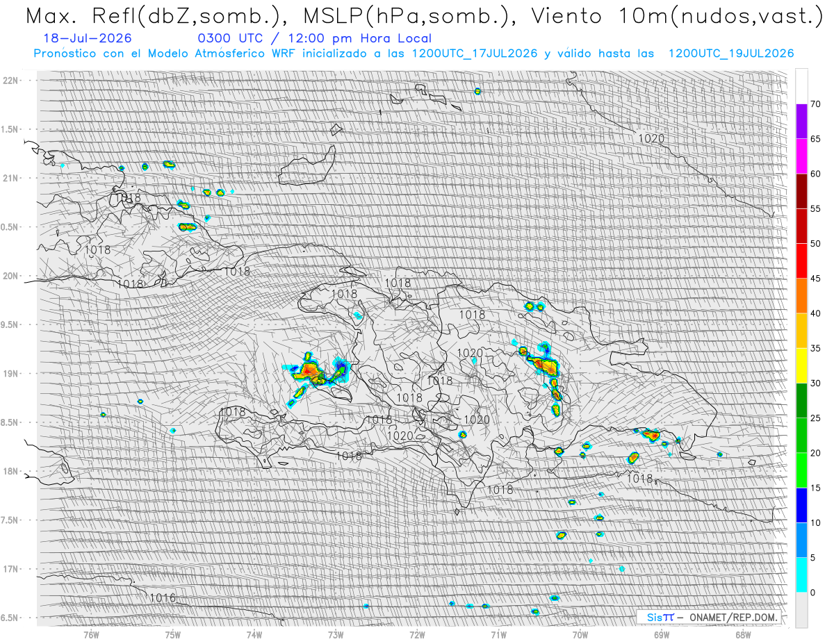Click the cyan 0–5 dBZ colorbar segment
The width and height of the screenshot is (834, 644).
(801, 575)
